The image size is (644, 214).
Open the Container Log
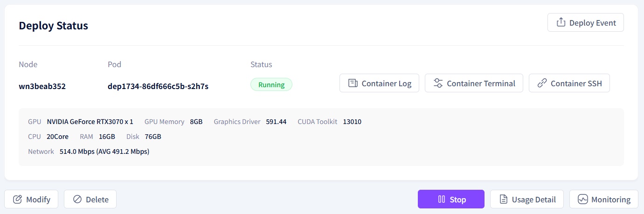click(379, 83)
